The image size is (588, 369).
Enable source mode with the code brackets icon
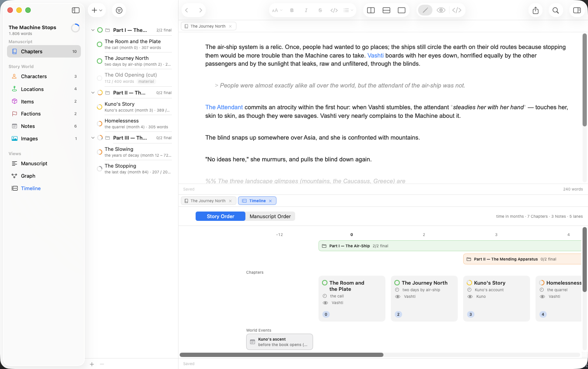click(x=457, y=10)
